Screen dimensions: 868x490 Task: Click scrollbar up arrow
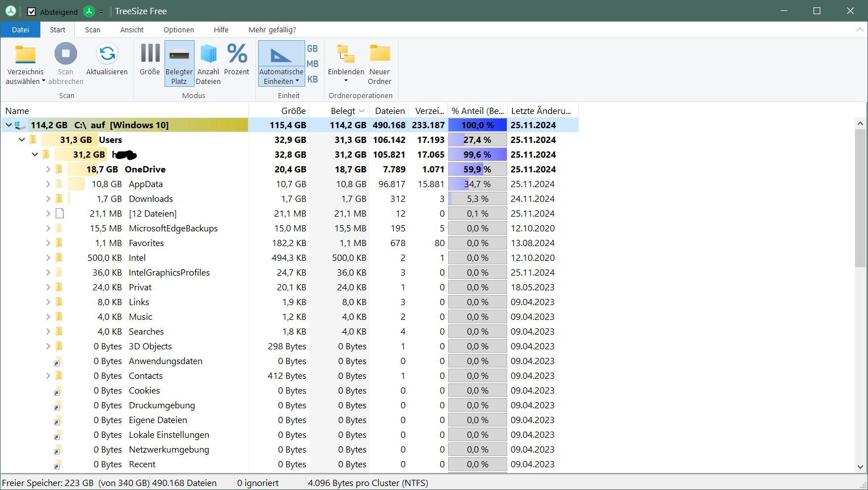pyautogui.click(x=860, y=123)
